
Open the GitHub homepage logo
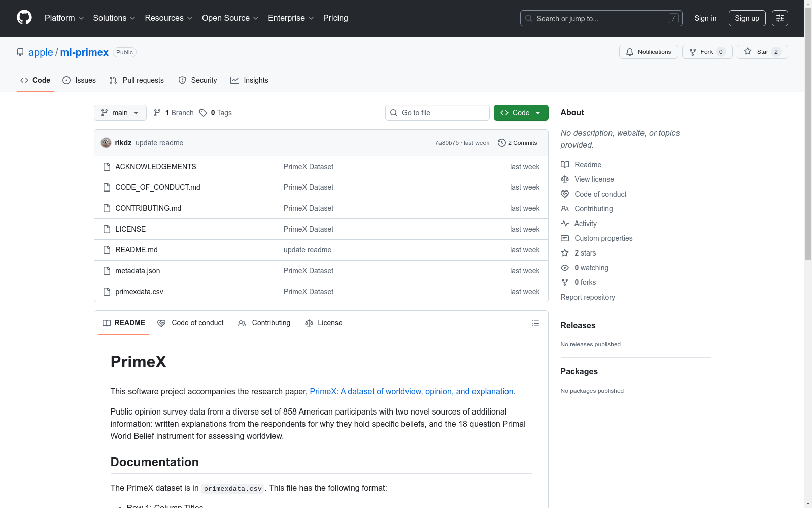24,18
